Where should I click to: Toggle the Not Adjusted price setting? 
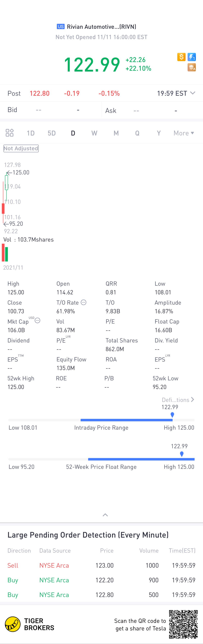(x=21, y=149)
